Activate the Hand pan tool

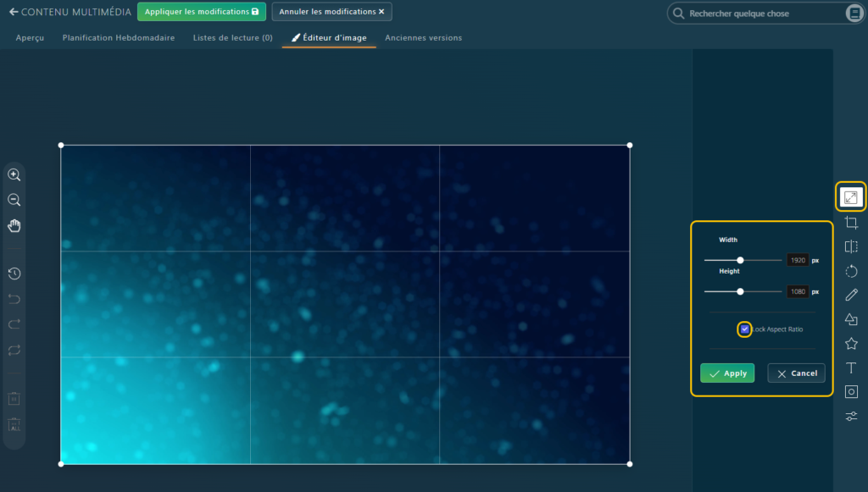[x=14, y=225]
